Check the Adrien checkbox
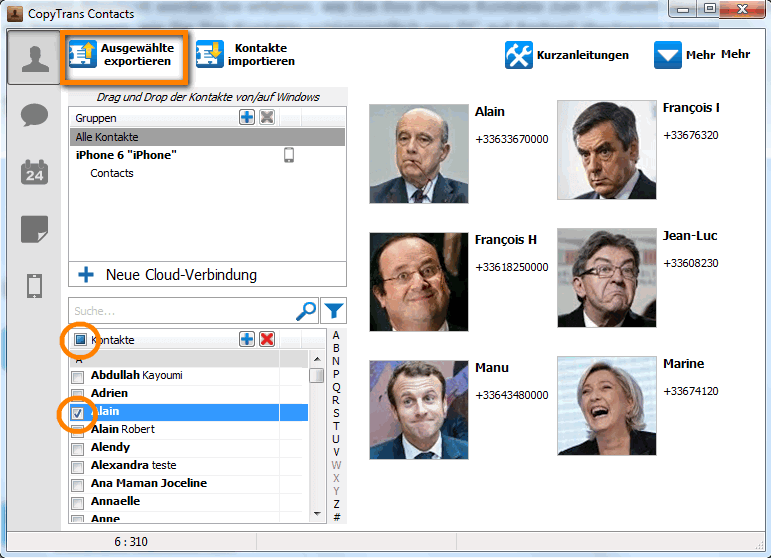771x558 pixels. click(x=78, y=394)
